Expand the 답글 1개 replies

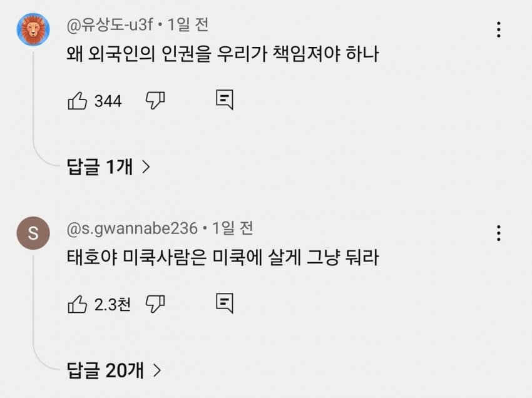click(109, 166)
